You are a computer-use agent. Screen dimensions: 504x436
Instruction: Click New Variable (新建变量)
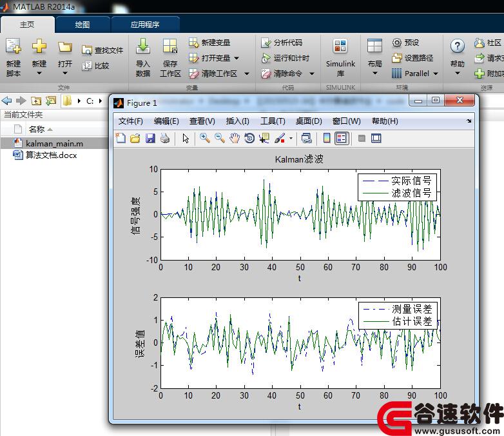[x=209, y=43]
